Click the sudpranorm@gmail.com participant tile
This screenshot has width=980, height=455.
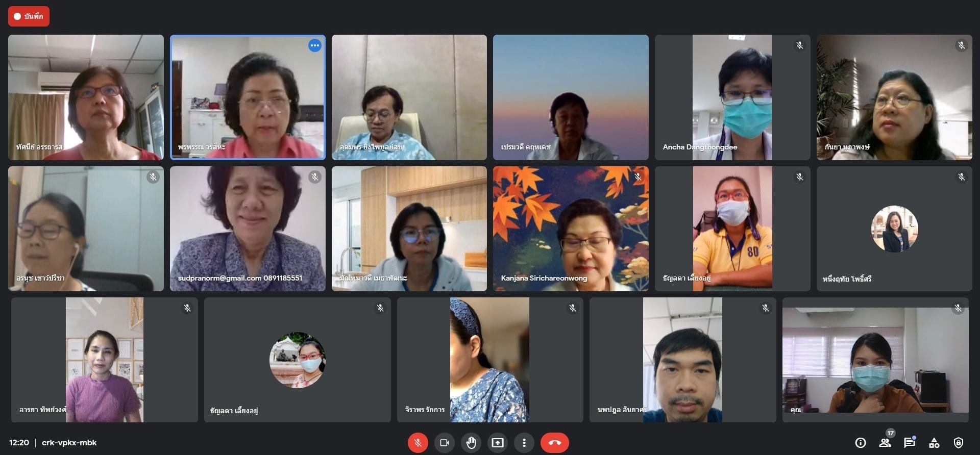click(x=248, y=229)
